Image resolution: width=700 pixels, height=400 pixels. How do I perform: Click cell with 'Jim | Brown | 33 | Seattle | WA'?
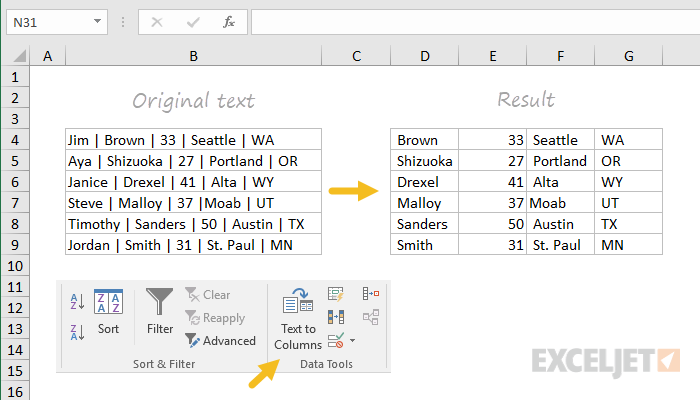click(193, 140)
